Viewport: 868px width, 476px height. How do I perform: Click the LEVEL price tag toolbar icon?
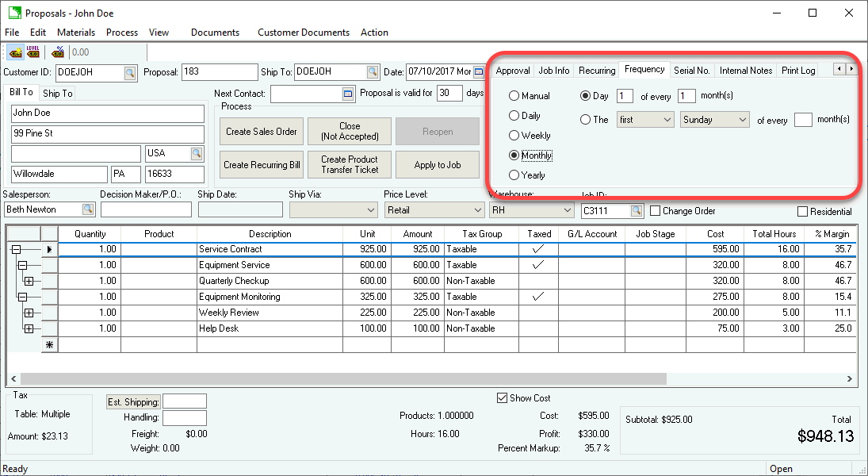(33, 52)
